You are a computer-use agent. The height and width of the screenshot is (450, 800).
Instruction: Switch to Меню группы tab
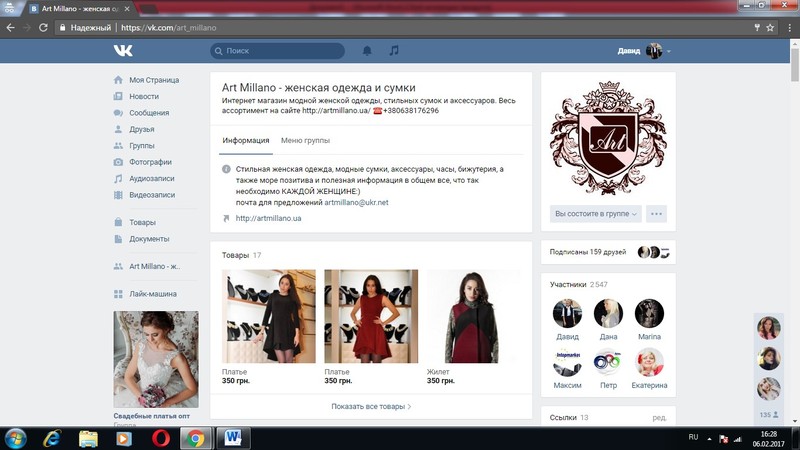tap(305, 140)
